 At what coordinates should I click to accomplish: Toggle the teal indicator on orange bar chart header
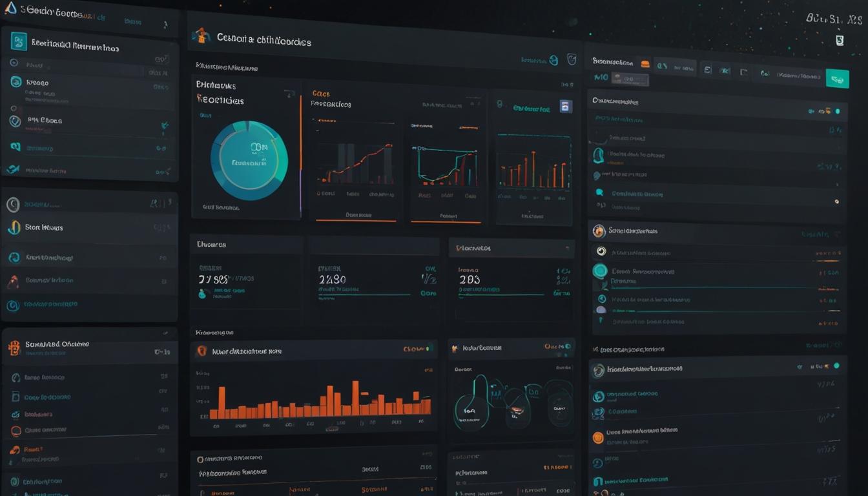tap(428, 349)
